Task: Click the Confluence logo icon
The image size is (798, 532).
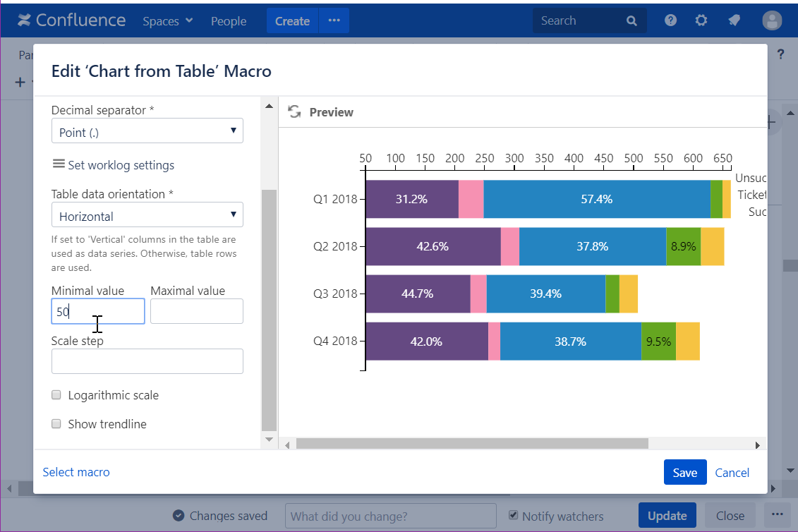Action: (x=25, y=20)
